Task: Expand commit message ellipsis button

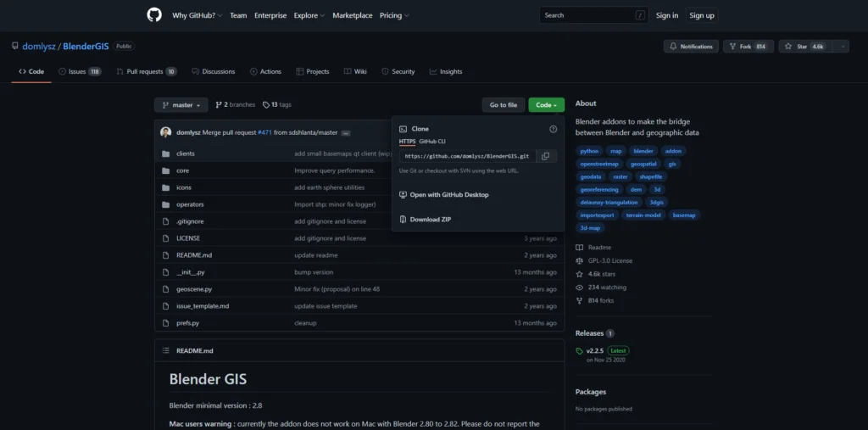Action: pyautogui.click(x=346, y=133)
